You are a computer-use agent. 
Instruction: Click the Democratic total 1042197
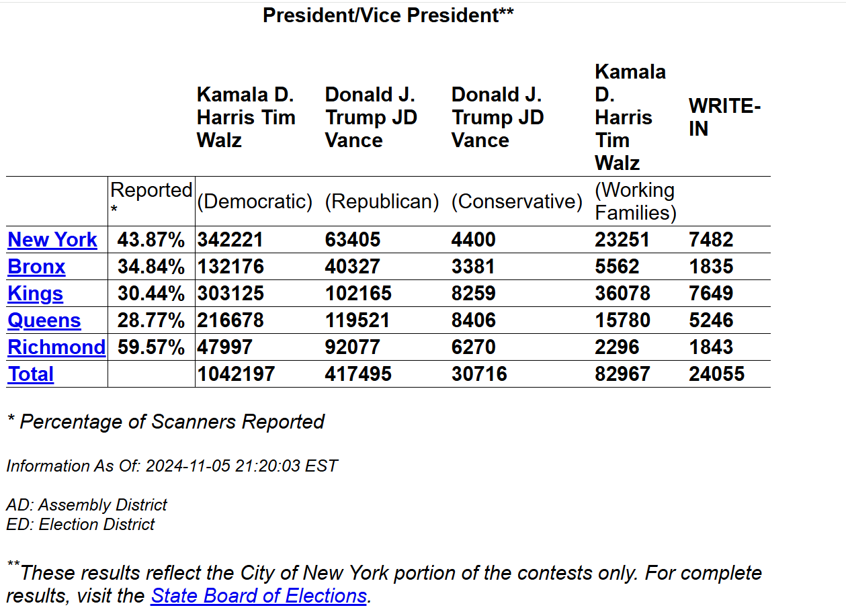point(236,374)
